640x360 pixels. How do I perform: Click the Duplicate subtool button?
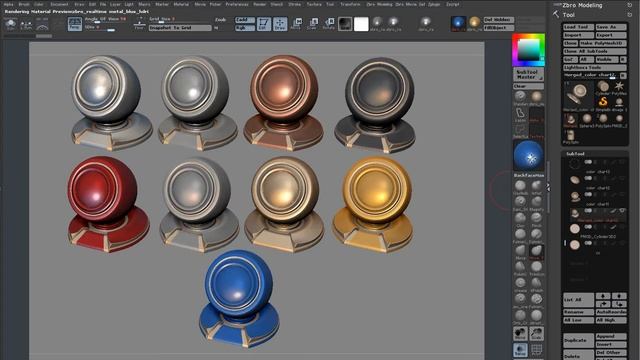tap(578, 340)
